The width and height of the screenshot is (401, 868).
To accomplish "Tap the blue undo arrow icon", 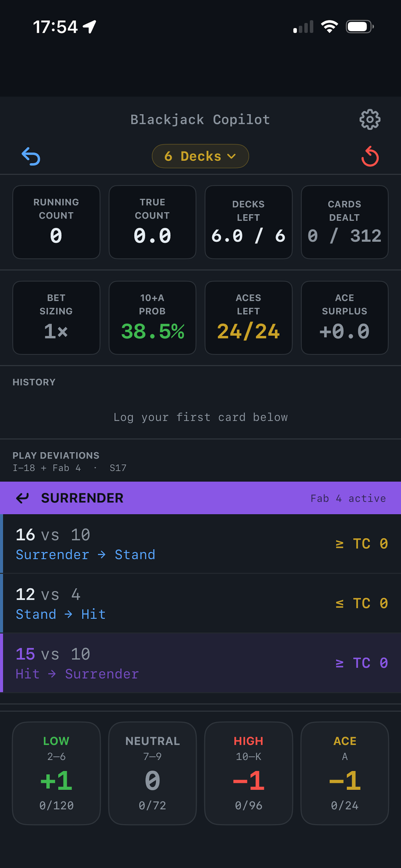I will (x=31, y=156).
